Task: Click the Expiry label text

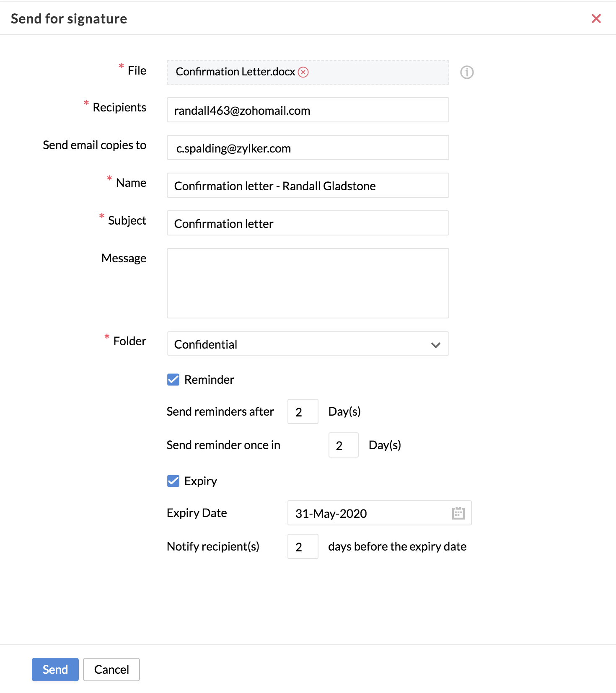Action: click(201, 481)
